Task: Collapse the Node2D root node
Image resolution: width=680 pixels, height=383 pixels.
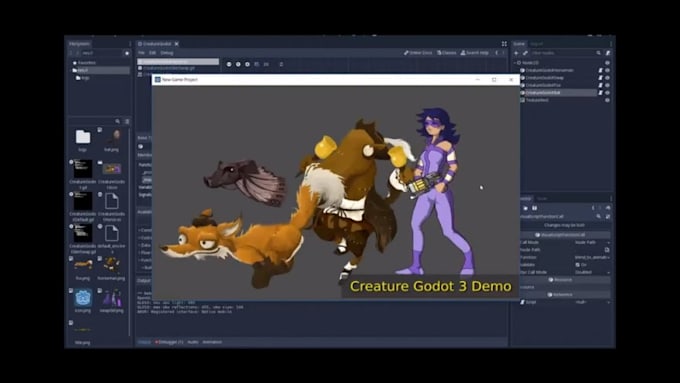Action: [x=515, y=63]
